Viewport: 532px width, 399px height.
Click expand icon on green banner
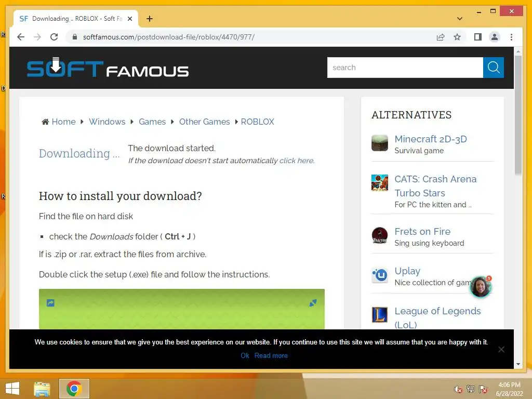tap(313, 303)
